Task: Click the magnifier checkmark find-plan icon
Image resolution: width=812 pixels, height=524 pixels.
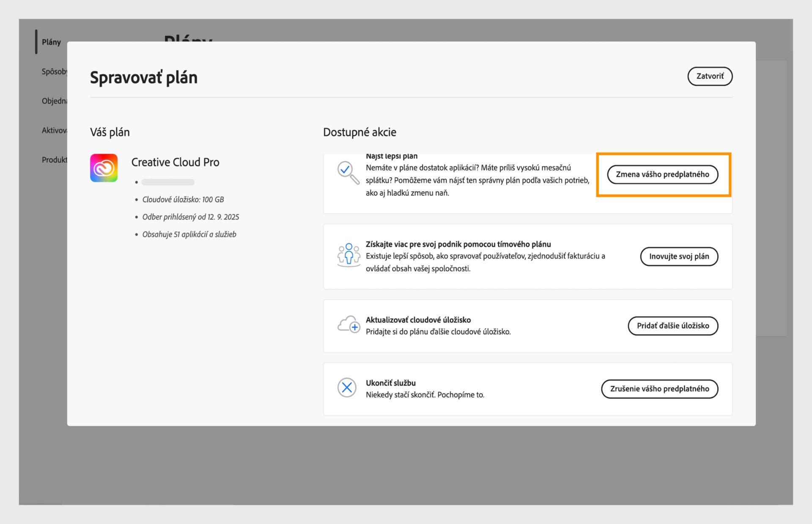Action: tap(348, 172)
